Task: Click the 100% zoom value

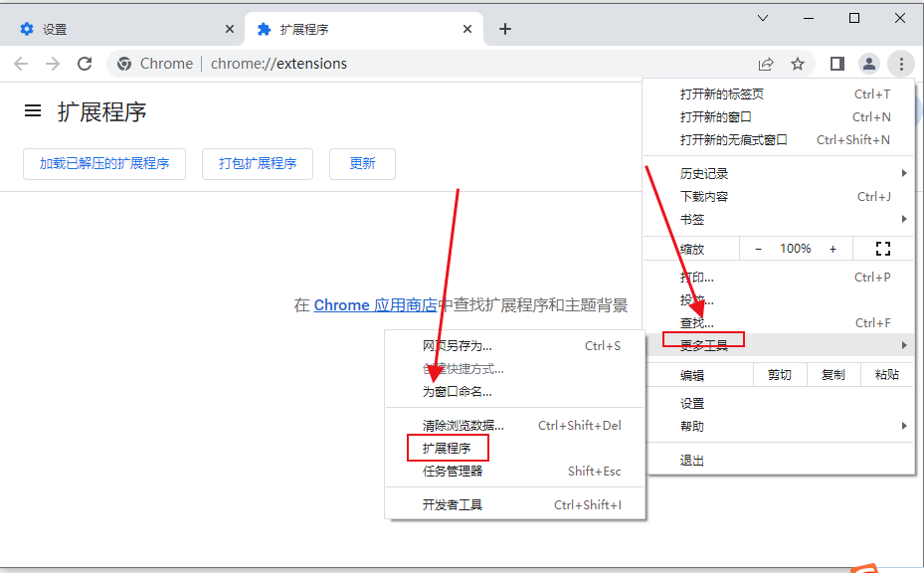Action: pos(796,249)
